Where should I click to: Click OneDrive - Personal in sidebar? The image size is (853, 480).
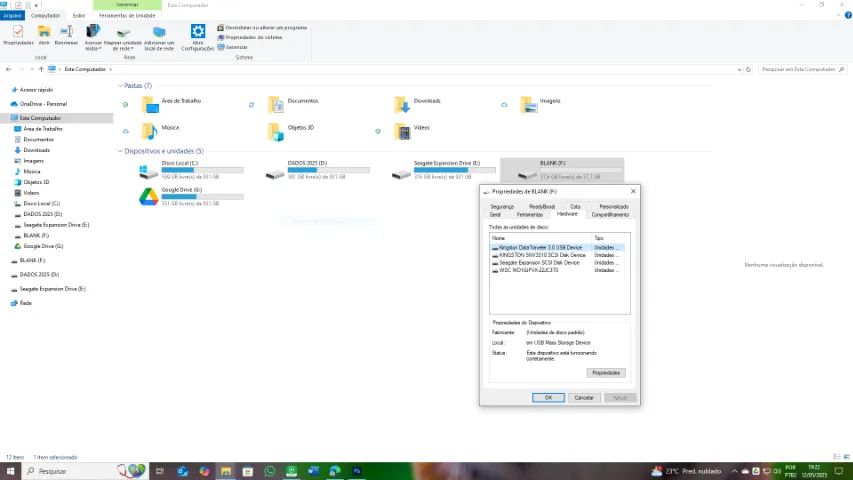[x=43, y=104]
